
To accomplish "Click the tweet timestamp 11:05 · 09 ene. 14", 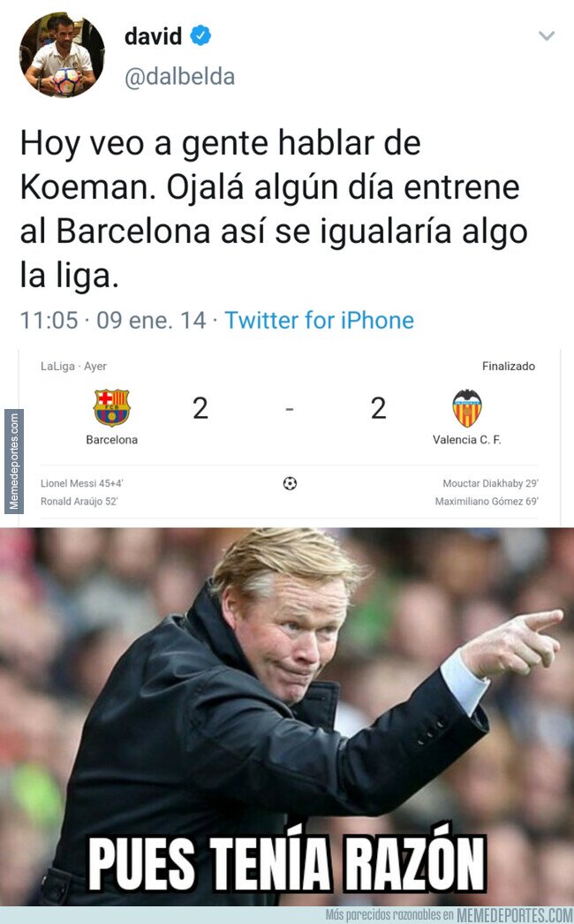I will click(113, 321).
